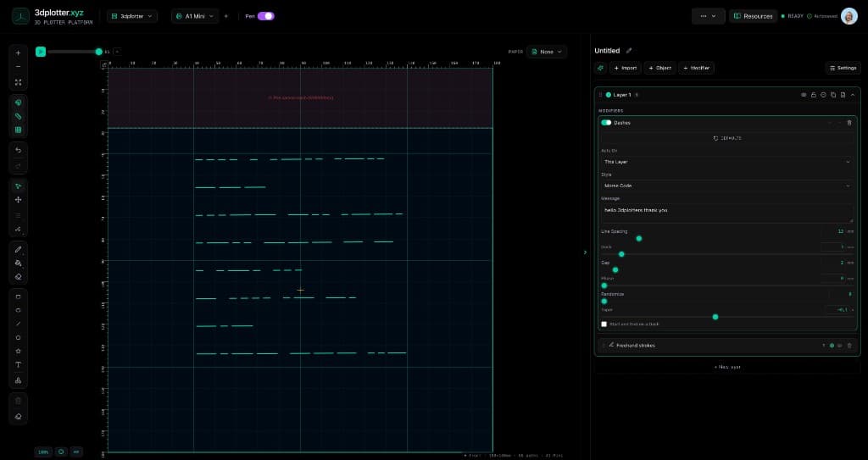
Task: Click the Modifier button
Action: (697, 68)
